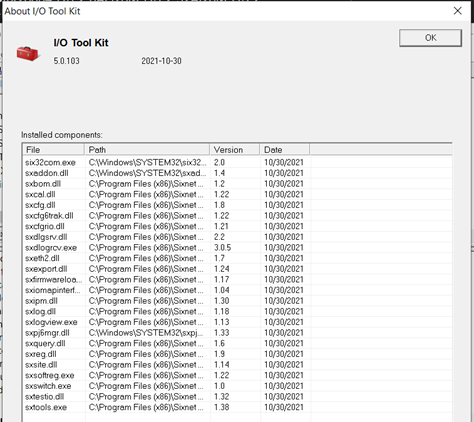Click the sxpj6mgr.dll path C:\Windows\SYSTEM32\sxpj...
This screenshot has width=474, height=422.
tap(146, 333)
